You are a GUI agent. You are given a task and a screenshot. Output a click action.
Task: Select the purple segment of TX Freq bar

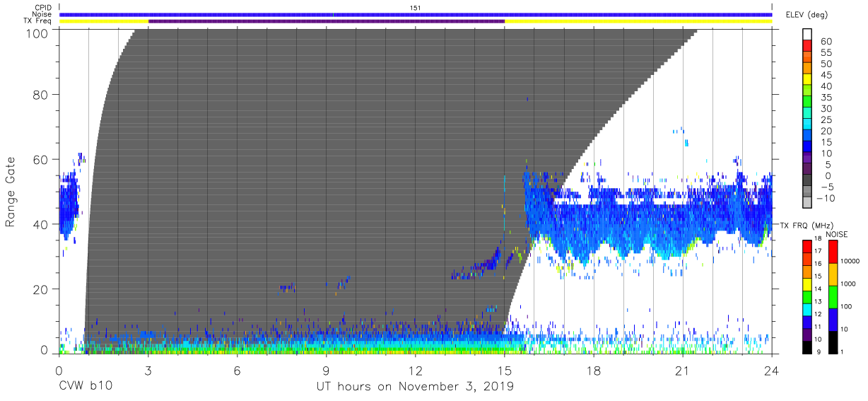(327, 21)
